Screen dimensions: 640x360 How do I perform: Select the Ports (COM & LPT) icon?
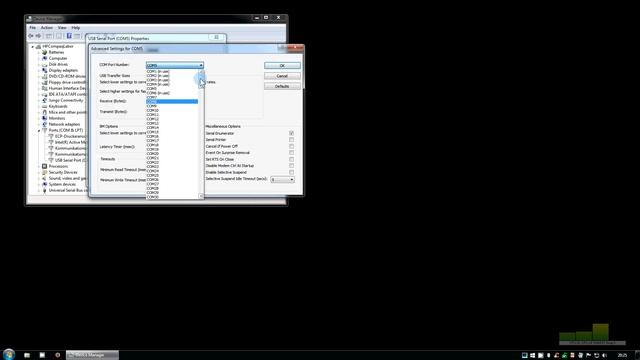coord(44,130)
